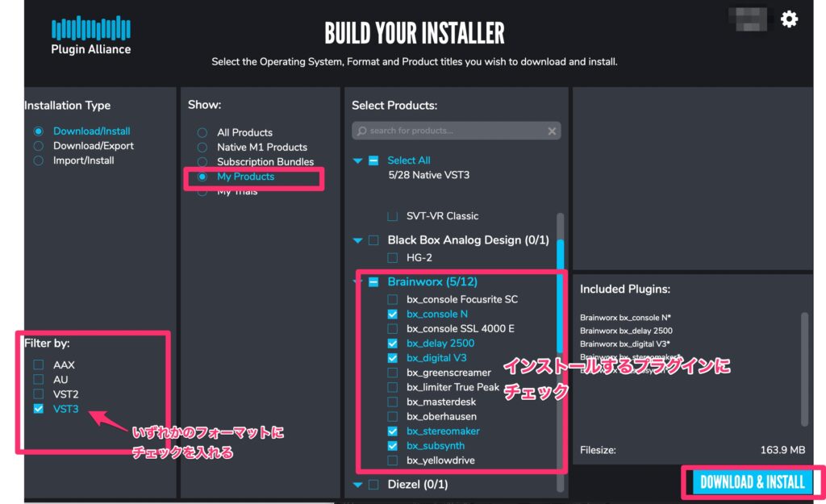Screen dimensions: 826x504
Task: Choose the Download/Export installation type
Action: pyautogui.click(x=38, y=146)
